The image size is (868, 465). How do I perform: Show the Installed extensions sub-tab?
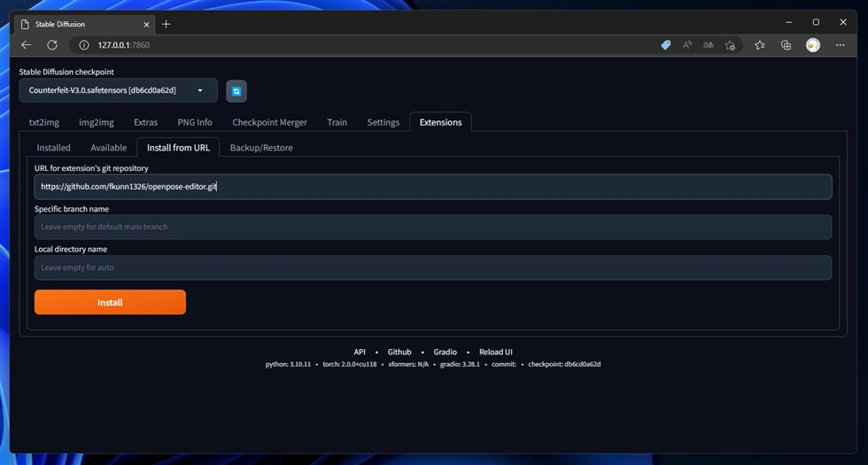click(54, 148)
